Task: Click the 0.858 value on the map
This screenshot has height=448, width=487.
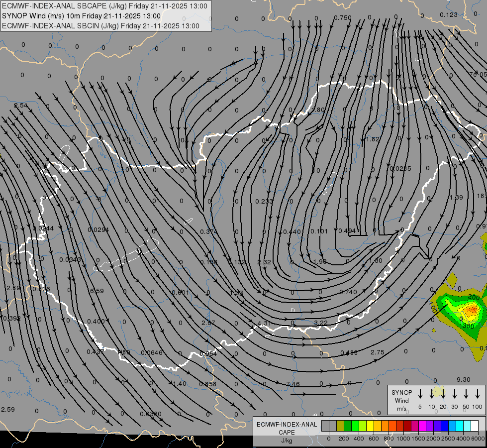Action: tap(207, 384)
